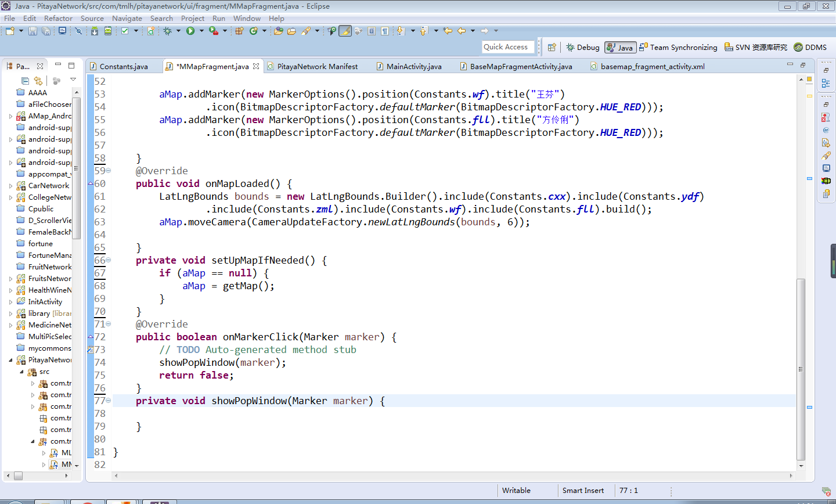Open the Debug configurations dropdown arrow

pos(178,31)
